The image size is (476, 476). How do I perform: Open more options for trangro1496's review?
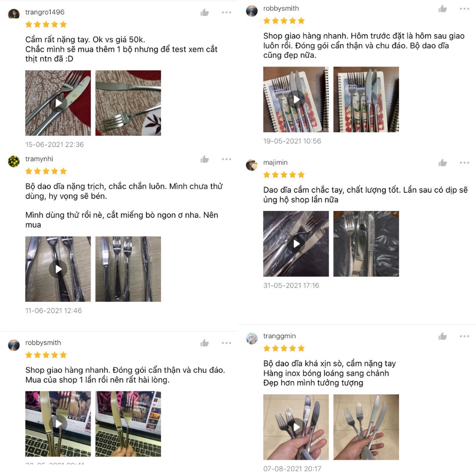226,13
